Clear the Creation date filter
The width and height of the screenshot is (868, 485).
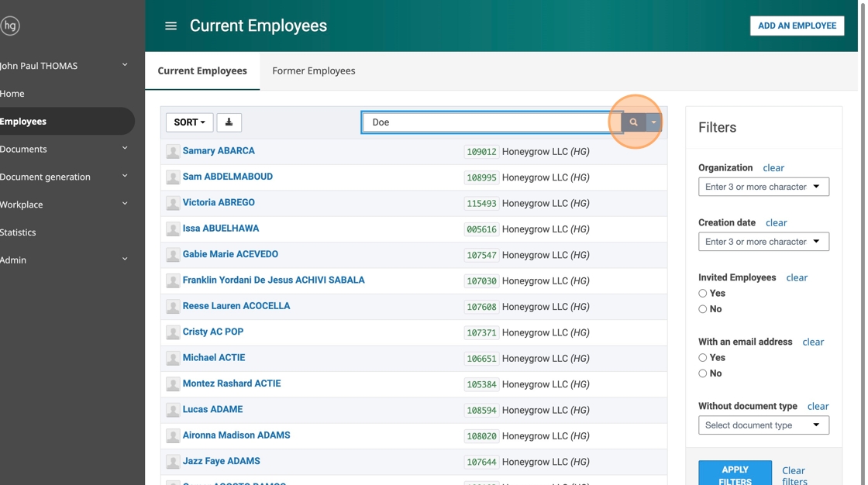click(x=776, y=222)
